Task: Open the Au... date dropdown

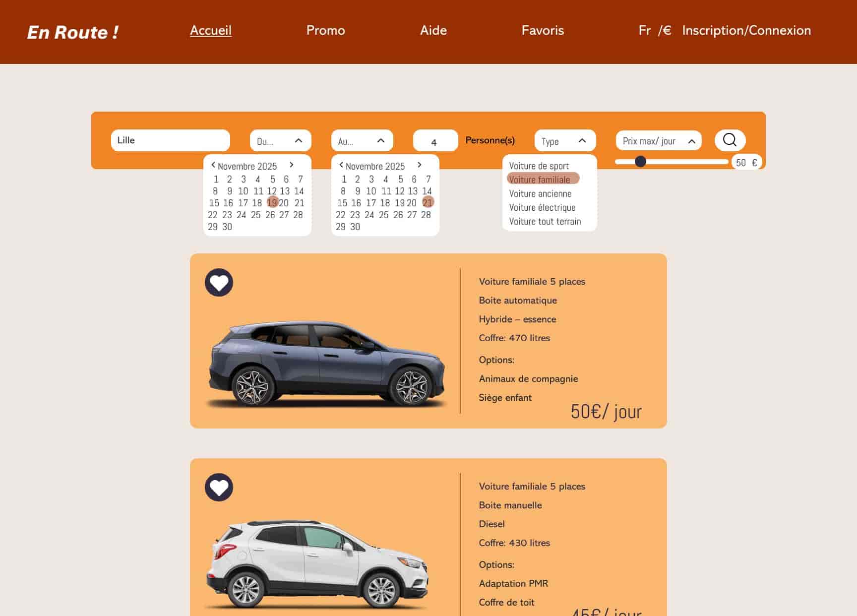Action: (x=362, y=140)
